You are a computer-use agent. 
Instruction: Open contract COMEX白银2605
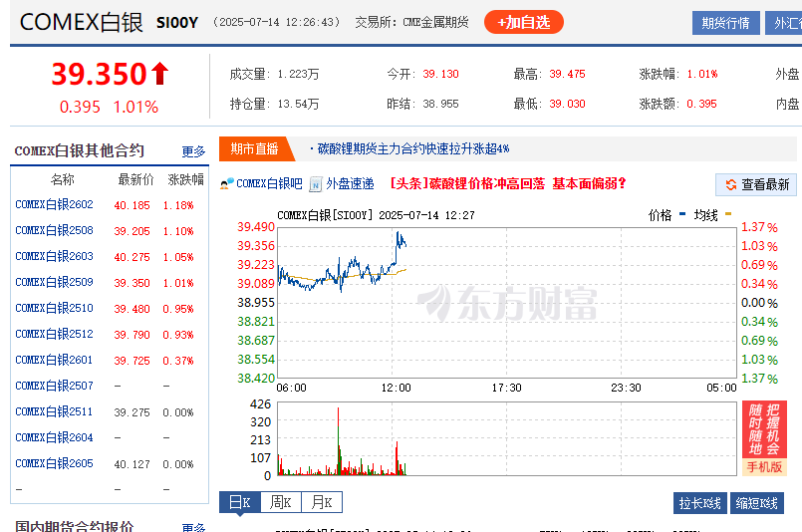(54, 463)
